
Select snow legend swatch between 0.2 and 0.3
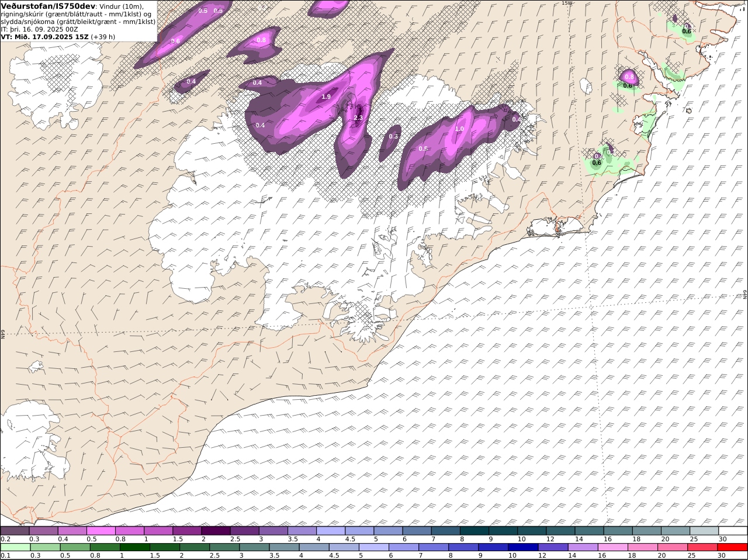click(15, 531)
